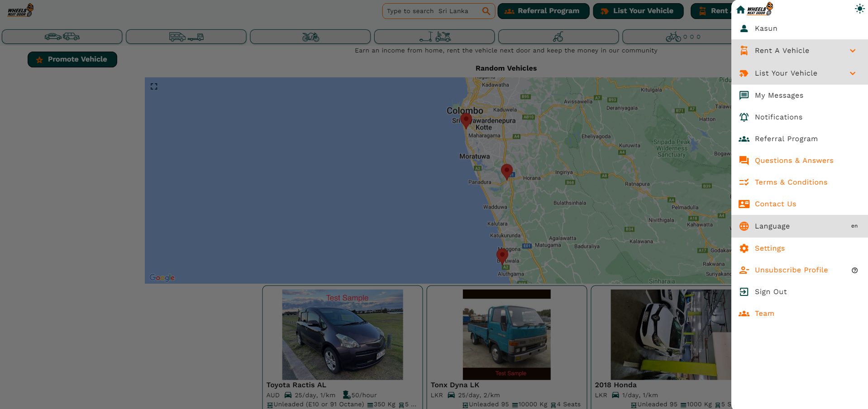Click the Referral Program header button
Image resolution: width=868 pixels, height=409 pixels.
(543, 11)
